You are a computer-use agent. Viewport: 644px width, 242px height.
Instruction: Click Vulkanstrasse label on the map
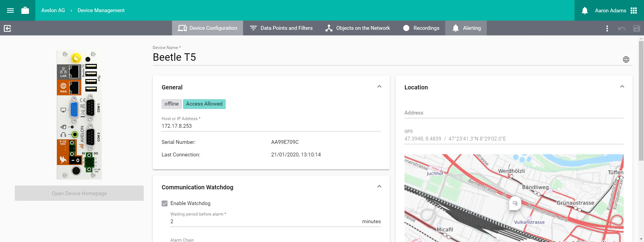pyautogui.click(x=529, y=222)
